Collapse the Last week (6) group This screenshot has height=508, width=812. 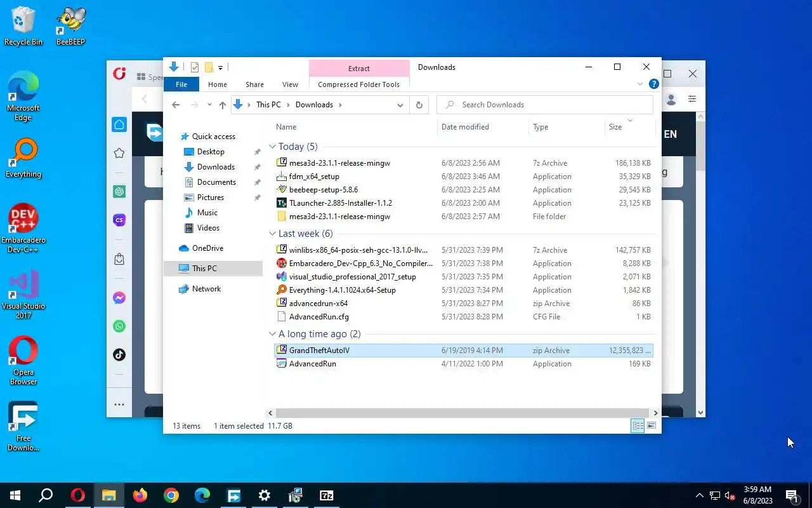pos(272,234)
